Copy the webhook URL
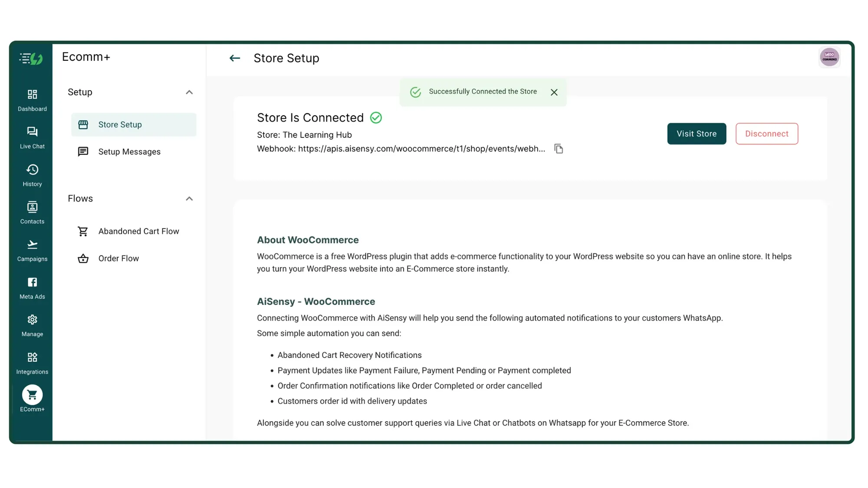 tap(559, 149)
